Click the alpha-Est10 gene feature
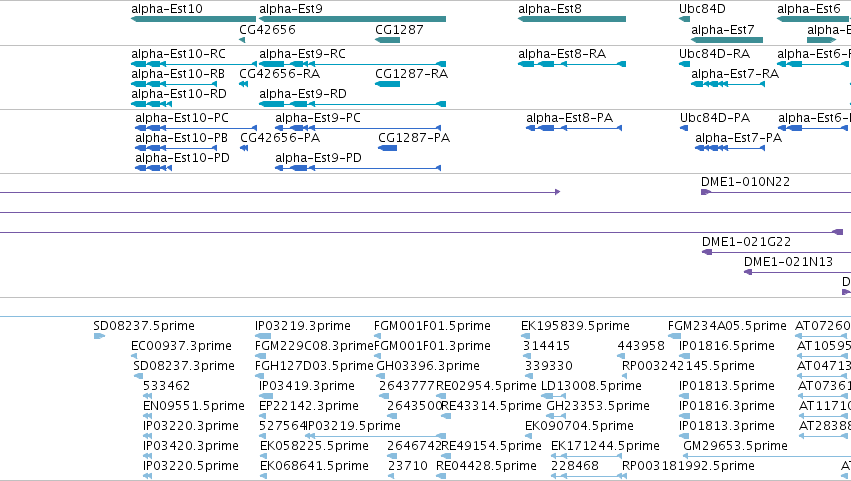This screenshot has width=851, height=481. tap(194, 19)
